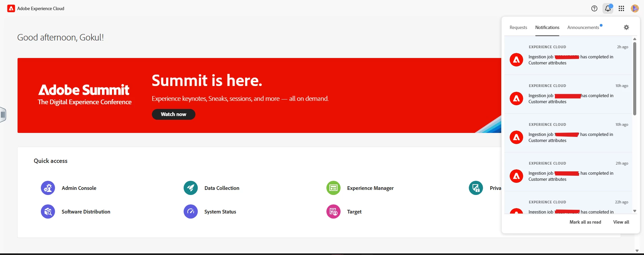Open the notification from 22h ago
This screenshot has height=255, width=644.
568,202
